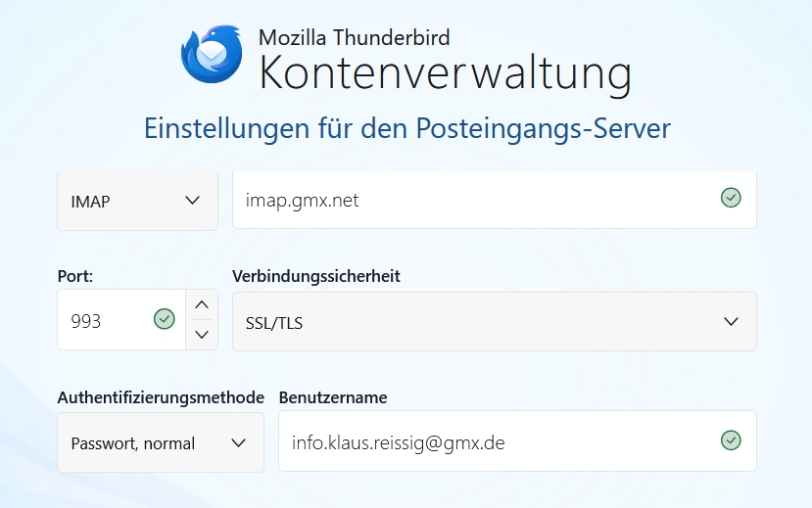Click the 'Verbindungssicherheit' label

(x=315, y=276)
